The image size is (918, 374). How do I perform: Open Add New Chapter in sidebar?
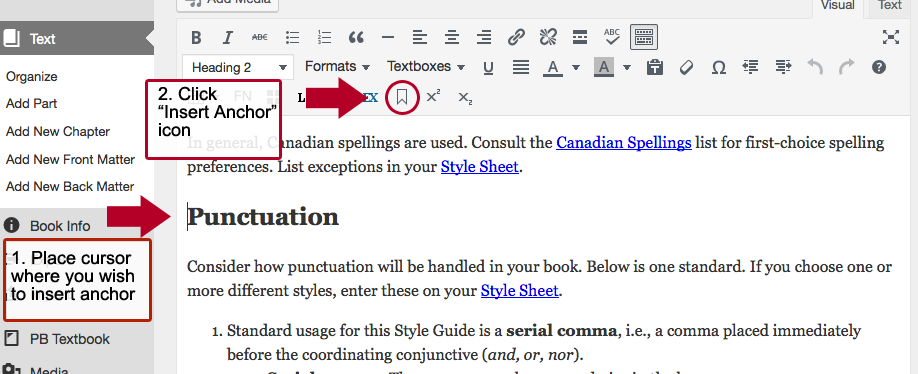click(58, 131)
